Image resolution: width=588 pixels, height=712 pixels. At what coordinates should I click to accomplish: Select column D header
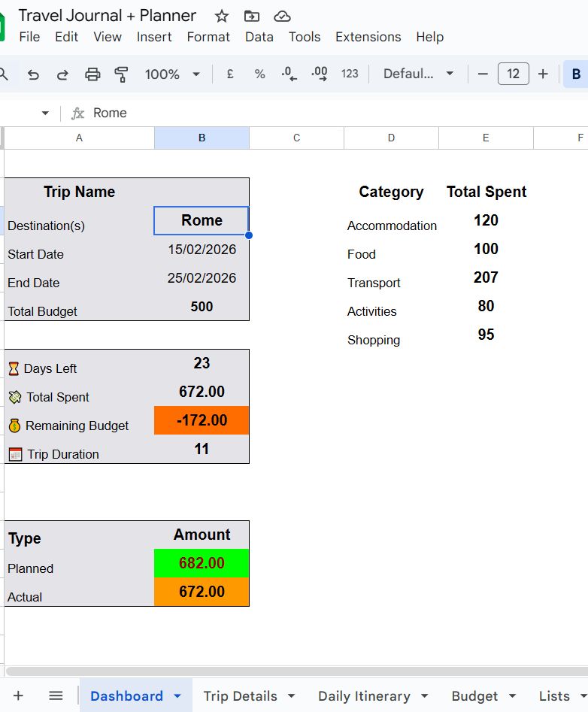(x=391, y=138)
